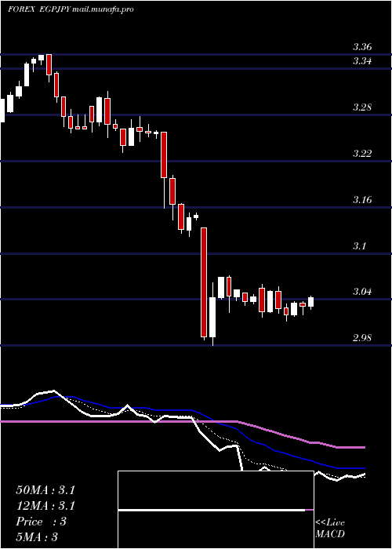392x549 pixels.
Task: Click the FOREX EGPJPY mail.munafa.pro title text
Action: 71,9
